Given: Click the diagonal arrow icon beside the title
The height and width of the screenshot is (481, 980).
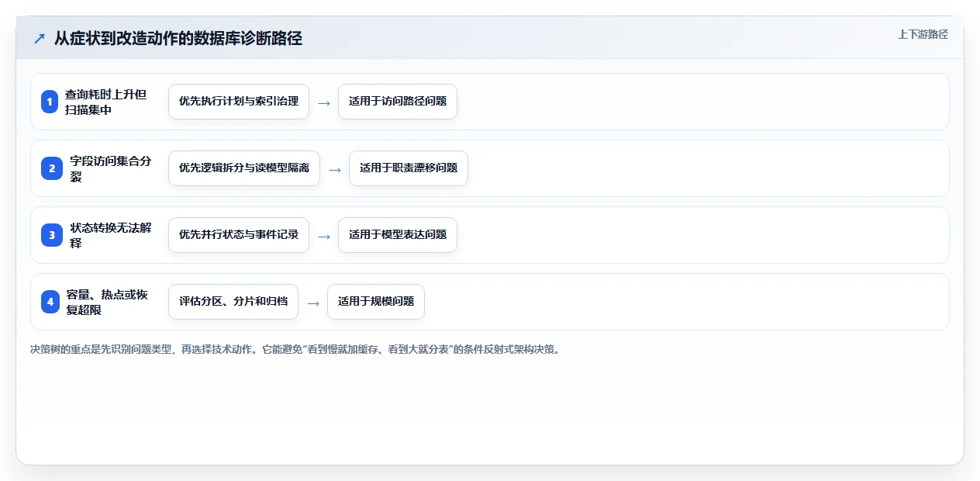Looking at the screenshot, I should pyautogui.click(x=39, y=39).
